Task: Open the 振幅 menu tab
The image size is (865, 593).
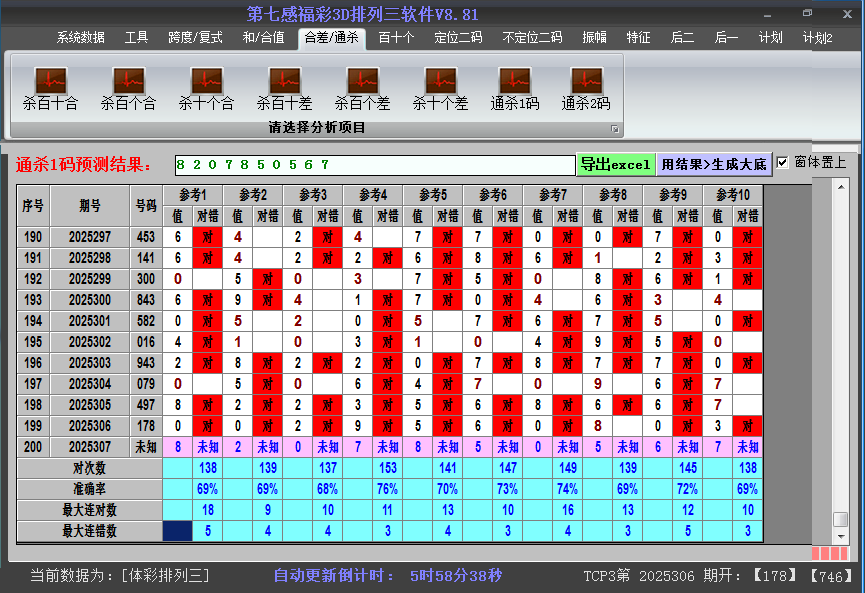Action: click(x=594, y=38)
